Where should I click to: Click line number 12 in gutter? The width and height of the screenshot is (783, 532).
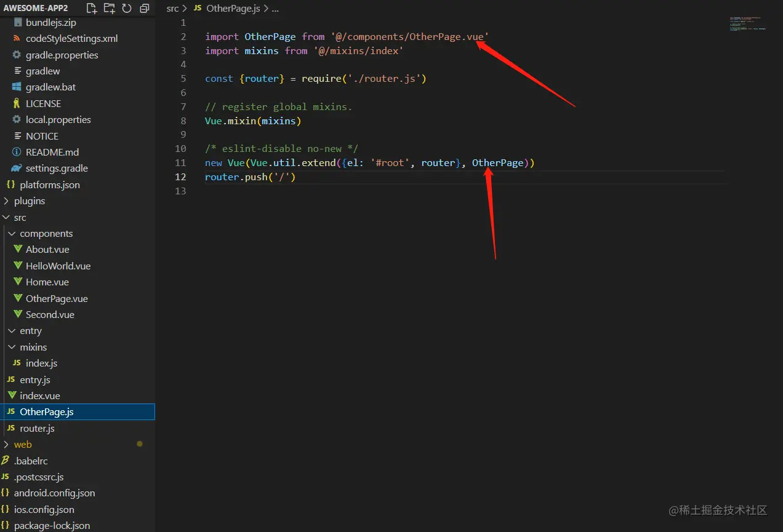coord(180,177)
